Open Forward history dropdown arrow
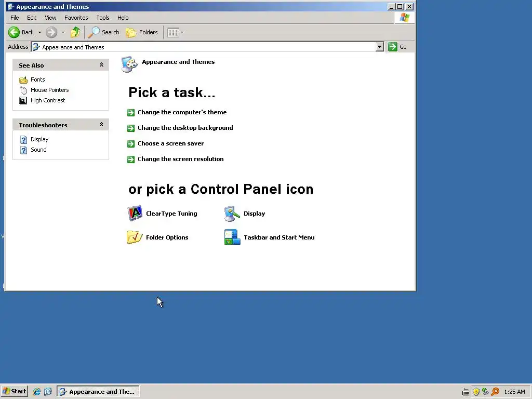The height and width of the screenshot is (399, 532). point(63,33)
